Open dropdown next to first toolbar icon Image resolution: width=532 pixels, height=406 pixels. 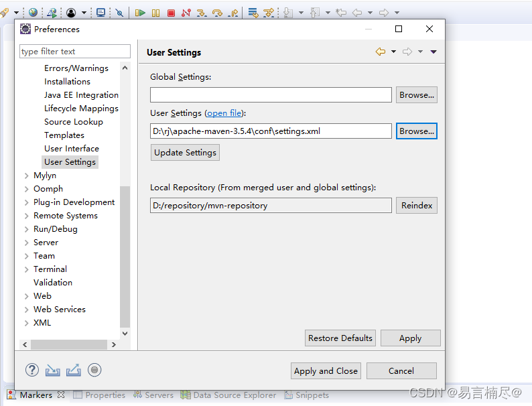point(16,13)
